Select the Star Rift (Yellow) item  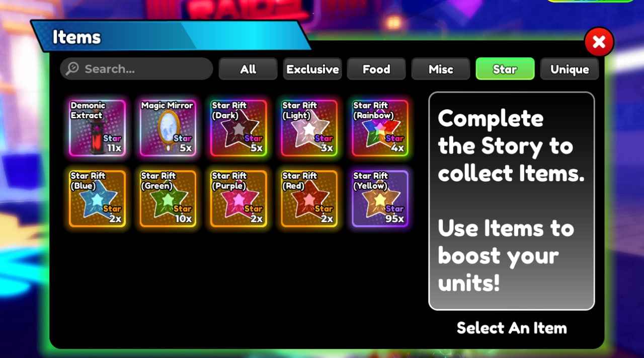pyautogui.click(x=380, y=198)
